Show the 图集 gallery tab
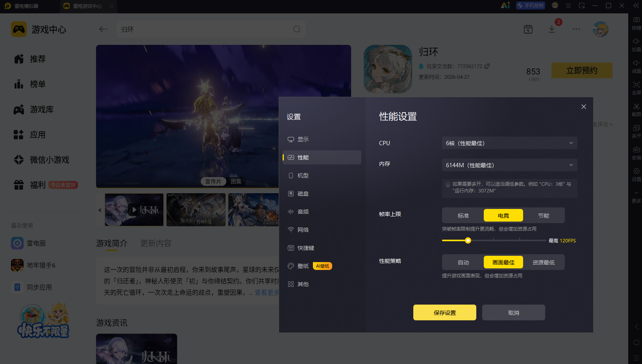This screenshot has height=364, width=642. [x=236, y=181]
